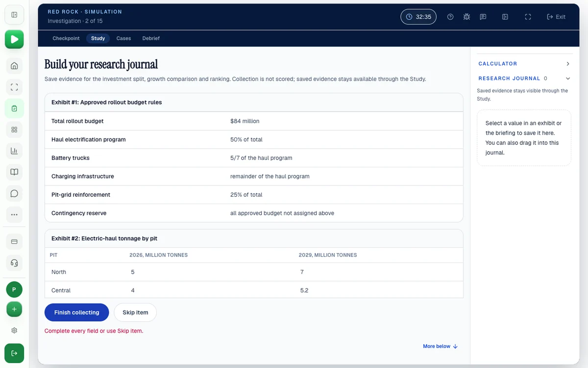Open the P profile avatar
Viewport: 588px width, 368px height.
pyautogui.click(x=14, y=289)
